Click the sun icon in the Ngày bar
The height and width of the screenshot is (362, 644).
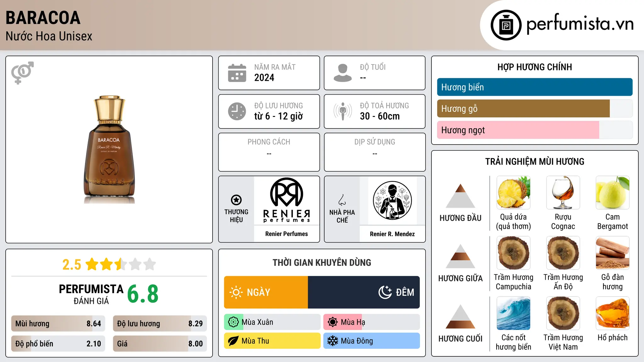[x=236, y=292]
